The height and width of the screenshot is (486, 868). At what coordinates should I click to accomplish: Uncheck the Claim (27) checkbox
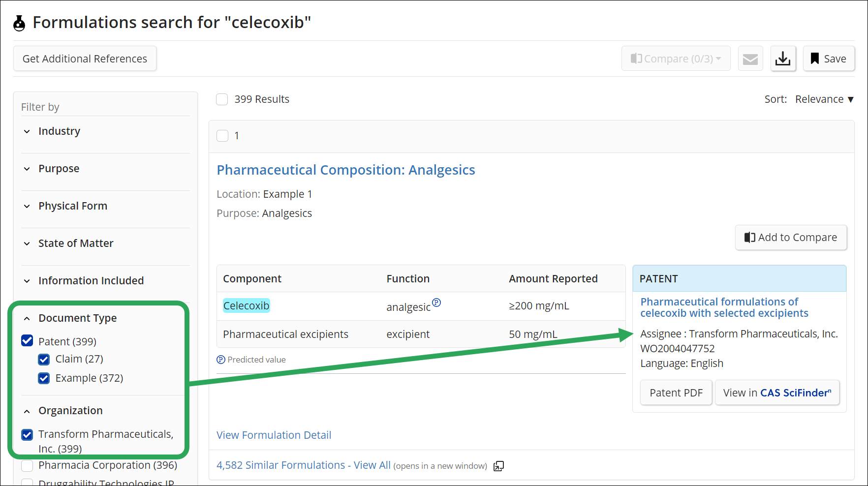(44, 360)
